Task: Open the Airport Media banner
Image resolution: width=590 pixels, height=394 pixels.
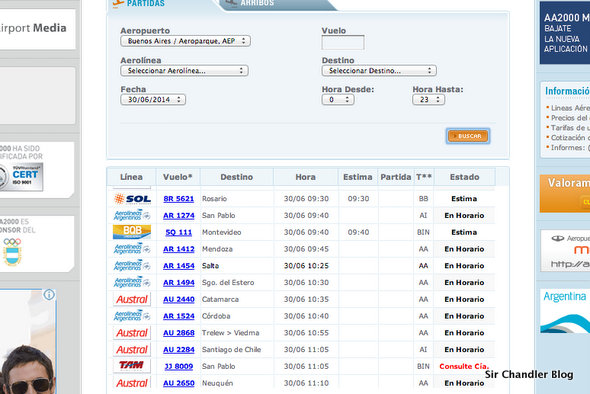Action: (37, 29)
